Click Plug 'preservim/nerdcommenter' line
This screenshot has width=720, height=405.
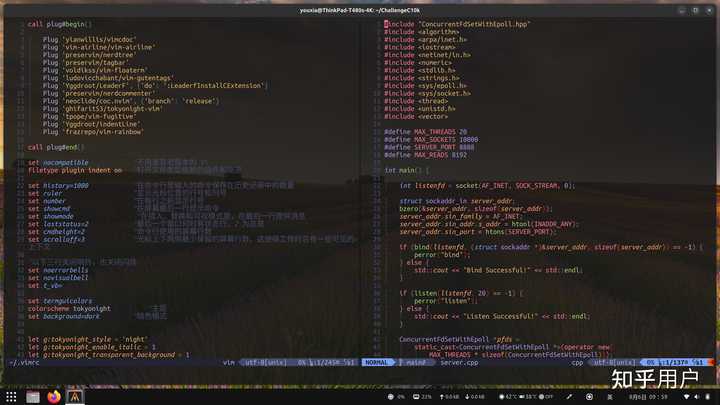(x=99, y=93)
